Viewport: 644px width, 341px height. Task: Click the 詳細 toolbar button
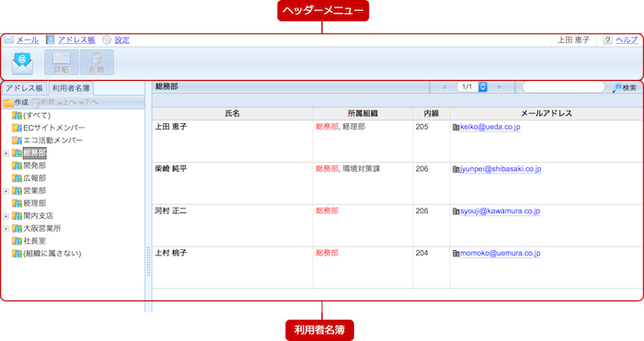pos(62,63)
